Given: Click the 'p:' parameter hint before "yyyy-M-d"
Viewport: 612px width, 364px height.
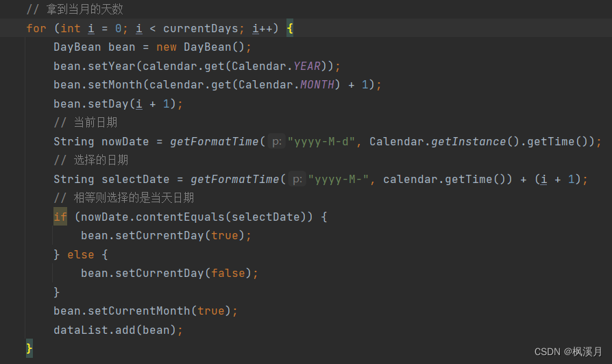Looking at the screenshot, I should pos(277,141).
